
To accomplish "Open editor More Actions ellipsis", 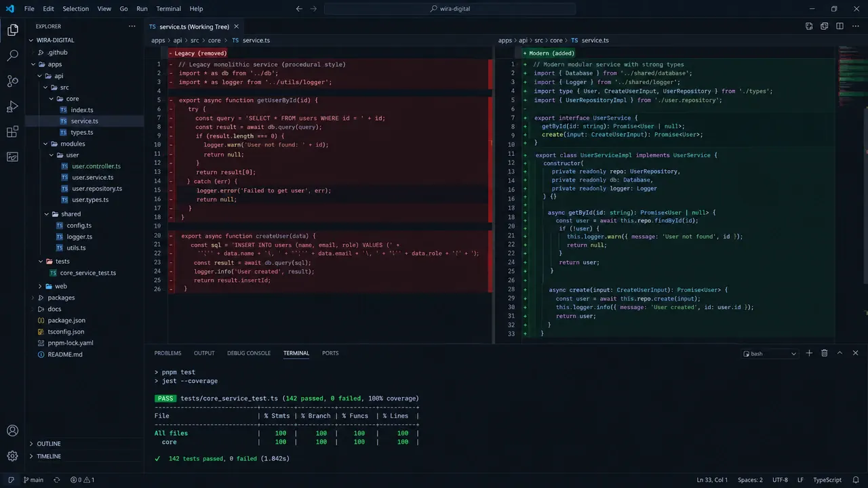I will pyautogui.click(x=855, y=26).
